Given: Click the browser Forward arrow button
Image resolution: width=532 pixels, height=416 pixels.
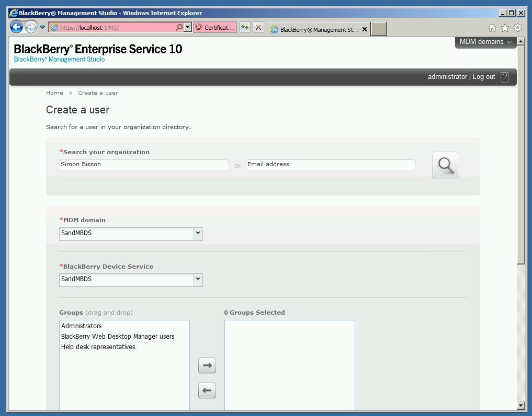Looking at the screenshot, I should 31,28.
